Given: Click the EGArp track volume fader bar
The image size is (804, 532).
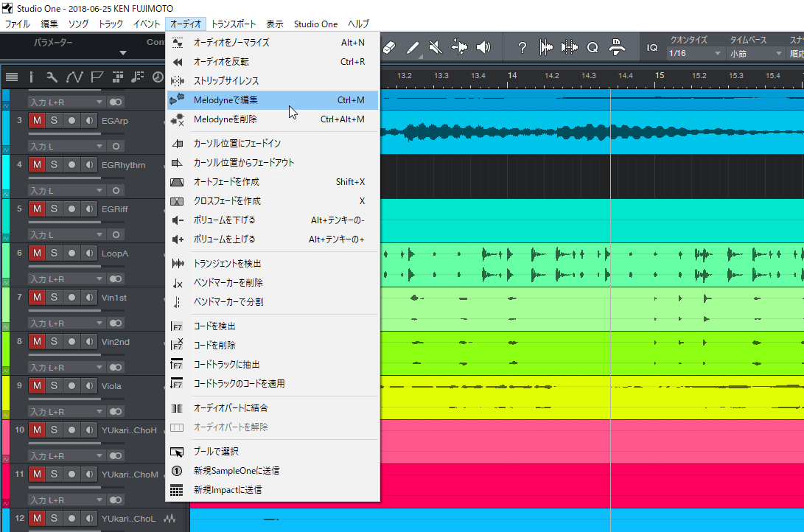Looking at the screenshot, I should 76,134.
